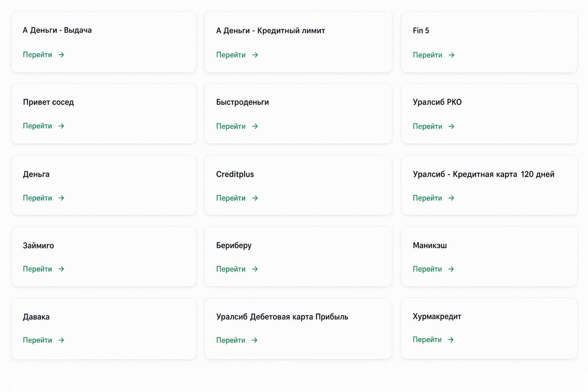The height and width of the screenshot is (392, 588).
Task: Open Перейти for Уралсиб Дебетовая карта Прибыль
Action: pos(231,340)
